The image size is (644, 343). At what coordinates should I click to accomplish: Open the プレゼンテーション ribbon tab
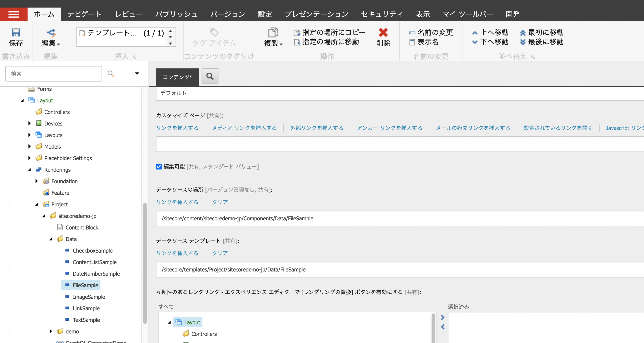(x=316, y=14)
